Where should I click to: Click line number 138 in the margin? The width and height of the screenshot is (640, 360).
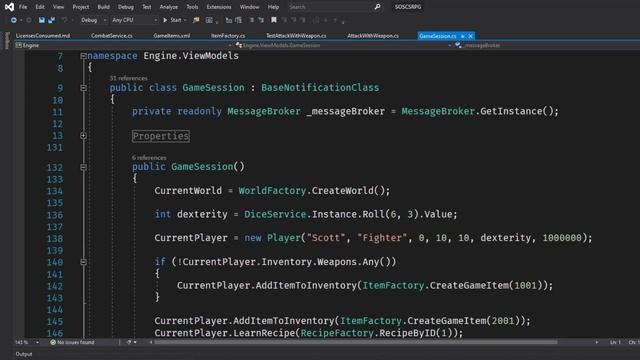pyautogui.click(x=55, y=238)
